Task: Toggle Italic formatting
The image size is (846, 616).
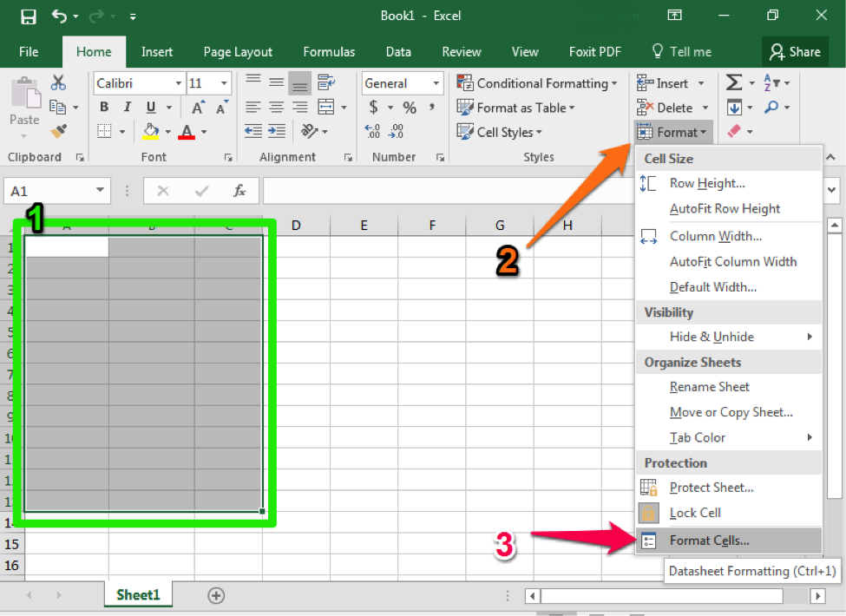Action: click(128, 108)
